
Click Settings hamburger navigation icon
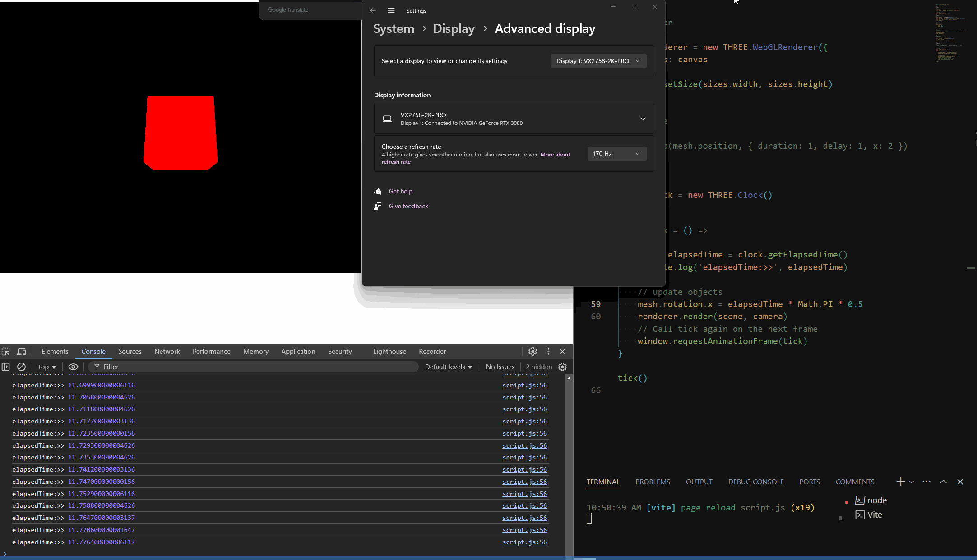click(391, 10)
